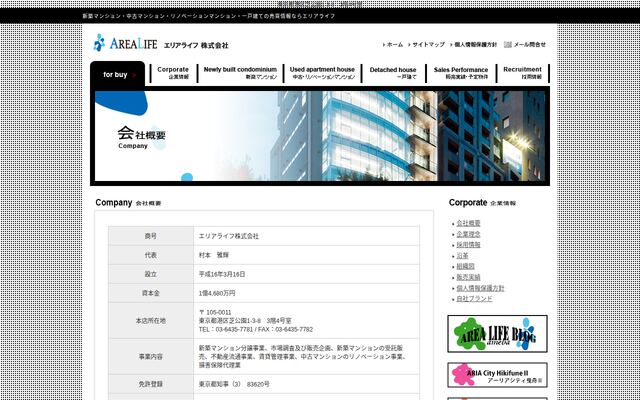
Task: Click the 本店所在地 row label
Action: 151,321
